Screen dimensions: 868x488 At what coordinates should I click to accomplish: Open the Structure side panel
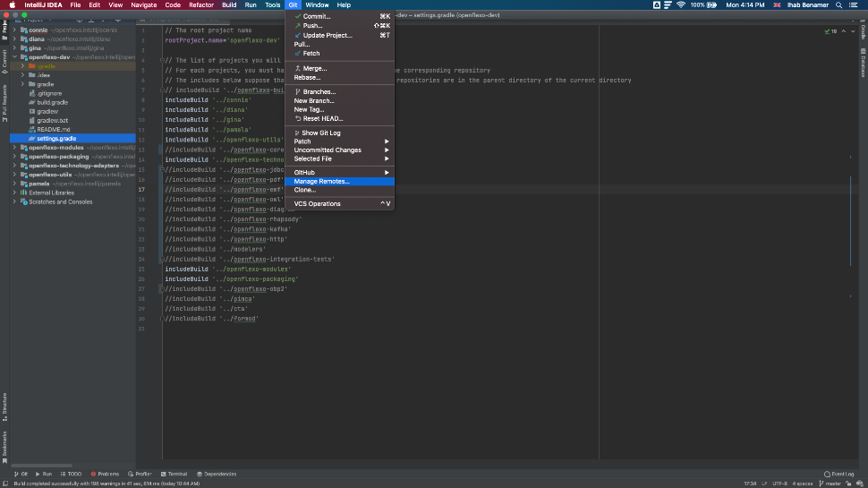click(x=4, y=407)
